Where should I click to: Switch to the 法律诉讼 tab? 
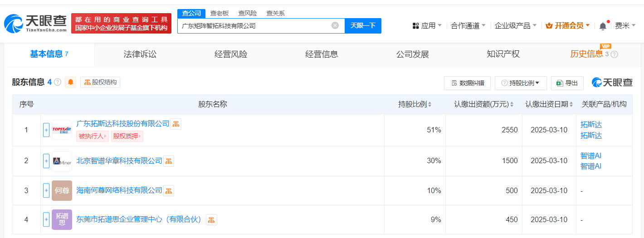pyautogui.click(x=140, y=54)
